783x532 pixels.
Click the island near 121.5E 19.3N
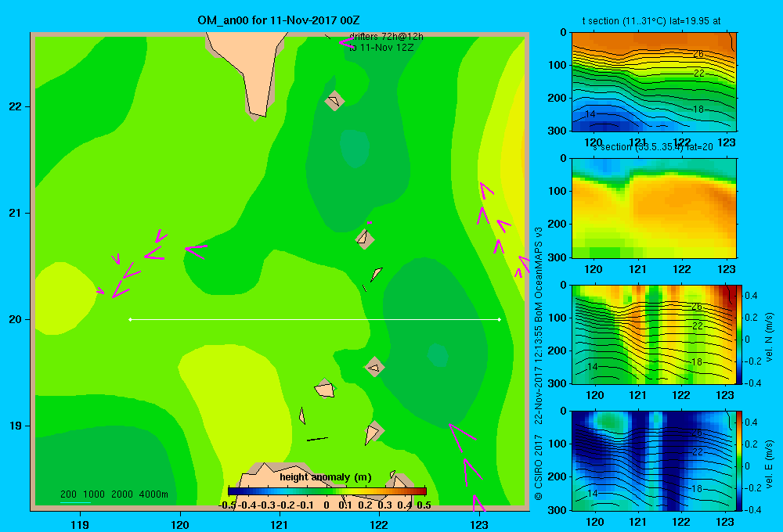coord(325,389)
